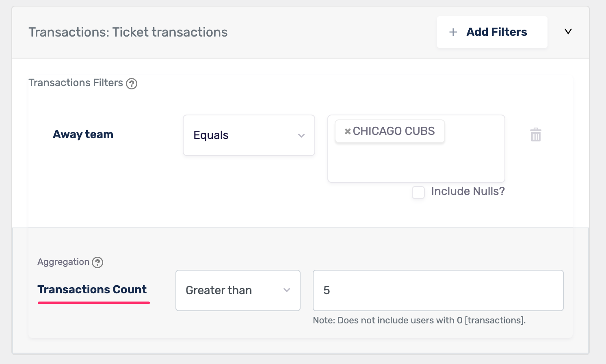
Task: Click the empty area of the team values box
Action: [x=416, y=162]
